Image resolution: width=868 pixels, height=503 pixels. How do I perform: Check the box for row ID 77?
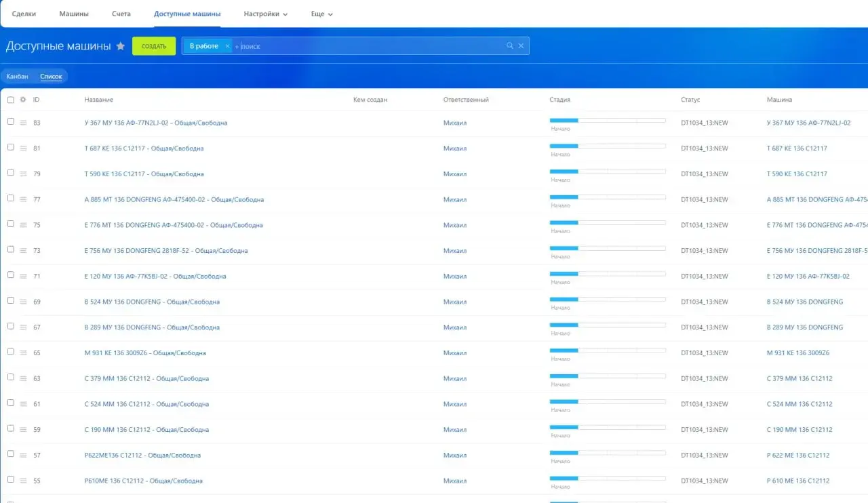(10, 198)
